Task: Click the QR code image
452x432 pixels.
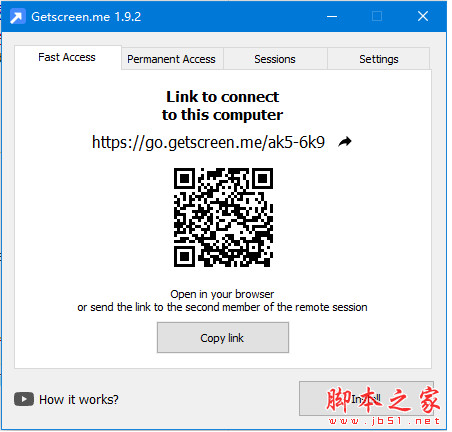Action: 223,217
